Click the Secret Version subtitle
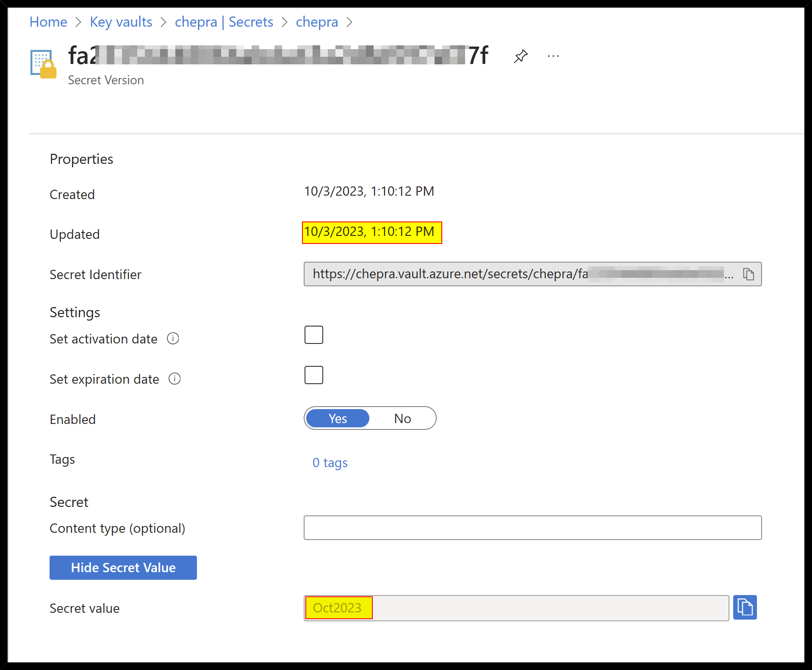Viewport: 812px width, 670px height. pyautogui.click(x=106, y=80)
